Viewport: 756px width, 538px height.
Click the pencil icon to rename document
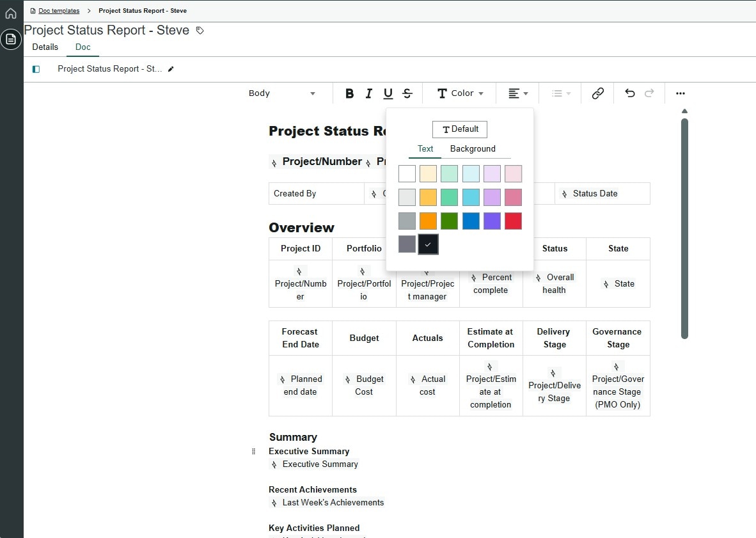pyautogui.click(x=171, y=69)
